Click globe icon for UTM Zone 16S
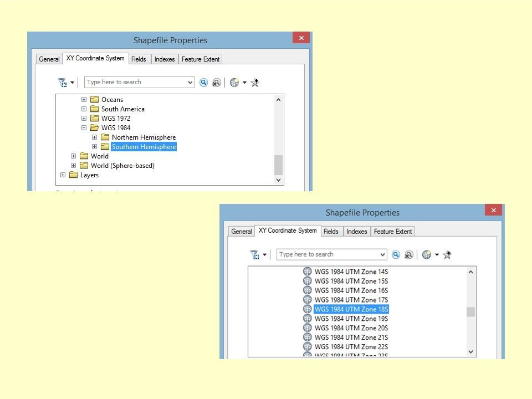532x399 pixels. pos(308,290)
